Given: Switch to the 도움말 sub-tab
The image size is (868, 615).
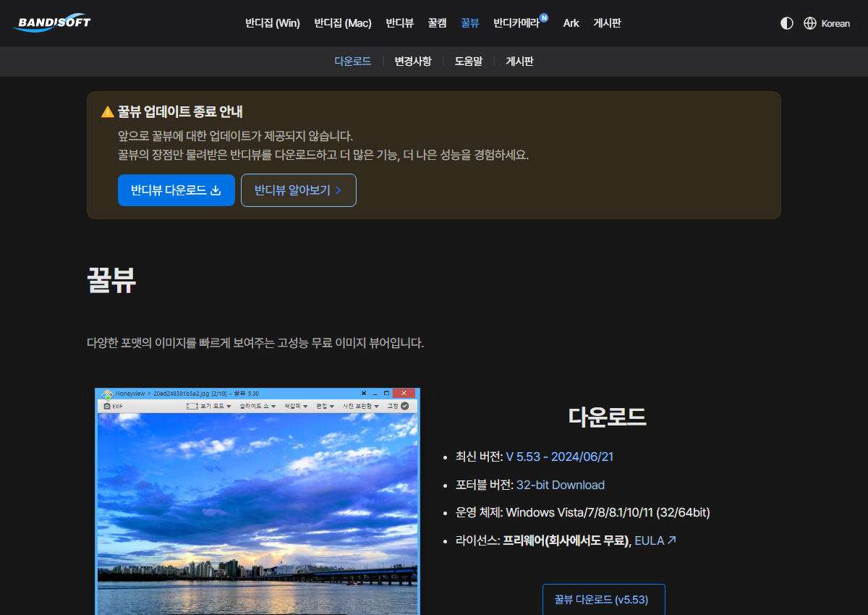Looking at the screenshot, I should [x=469, y=61].
